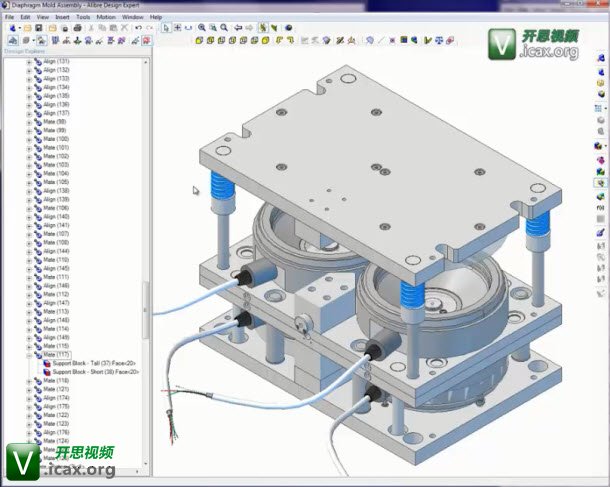Click the Rotate view icon
This screenshot has width=610, height=487.
click(189, 28)
